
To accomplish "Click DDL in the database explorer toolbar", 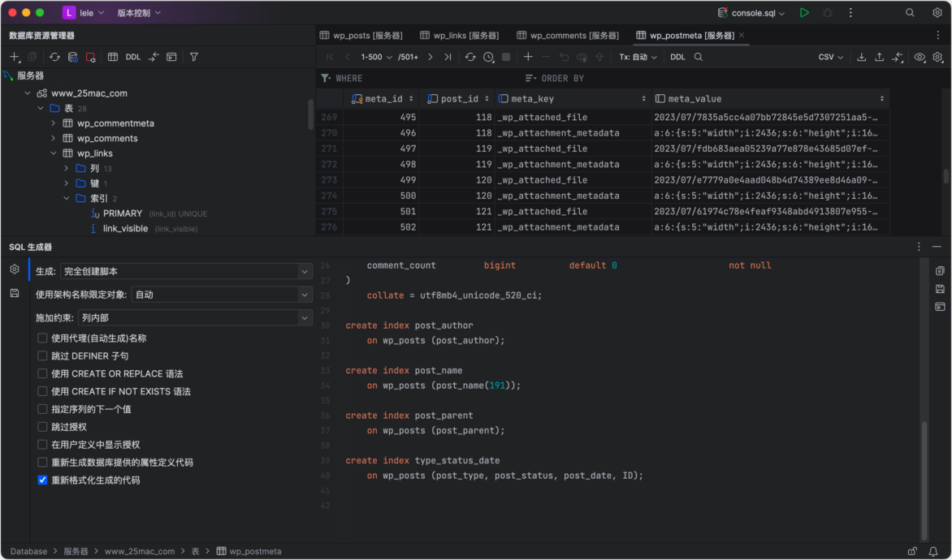I will (x=133, y=57).
